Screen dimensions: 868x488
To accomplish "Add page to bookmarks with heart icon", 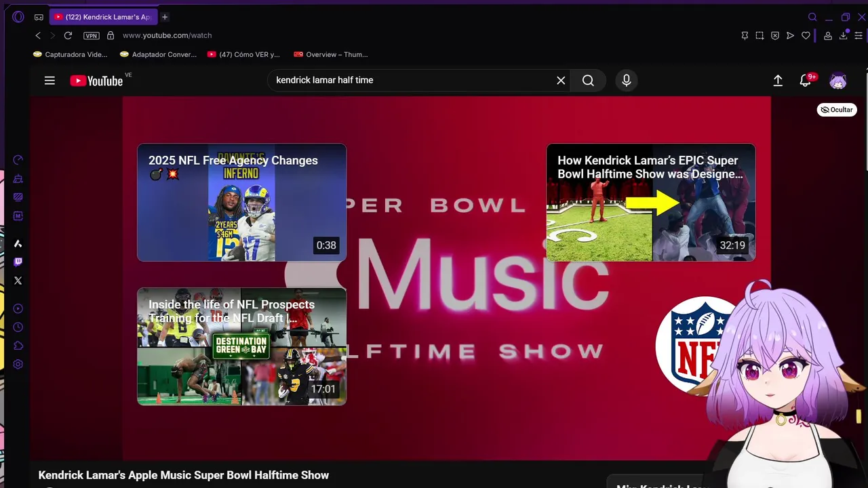I will pyautogui.click(x=806, y=35).
